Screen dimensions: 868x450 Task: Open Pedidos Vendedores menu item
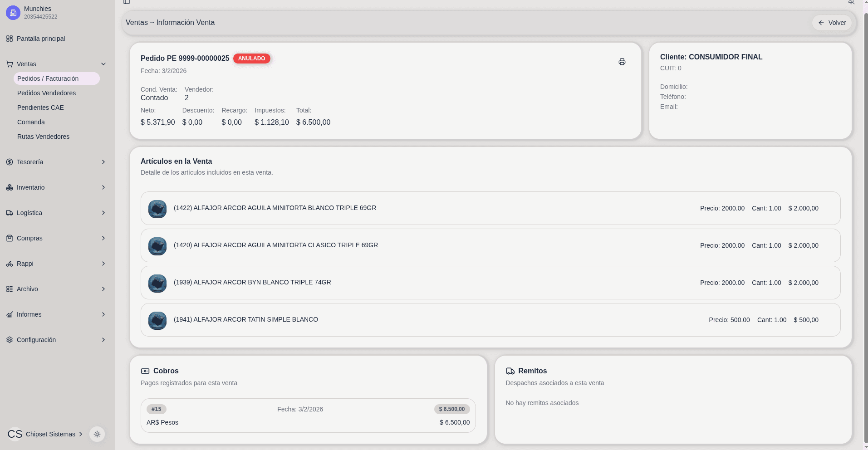pos(46,93)
